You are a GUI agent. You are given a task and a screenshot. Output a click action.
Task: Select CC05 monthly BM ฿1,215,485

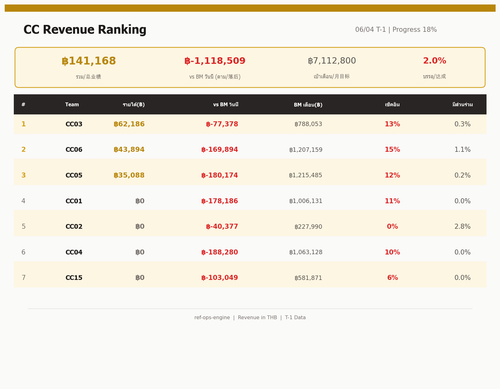click(306, 175)
